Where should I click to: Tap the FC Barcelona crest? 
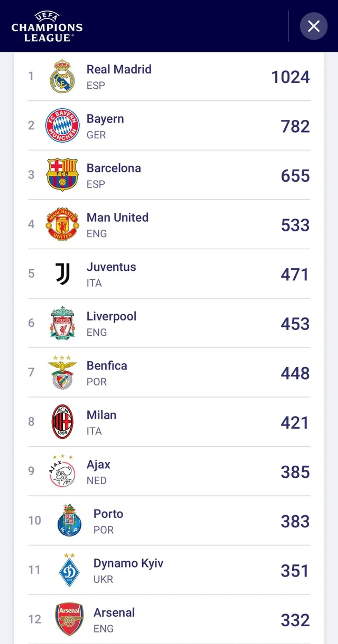62,175
